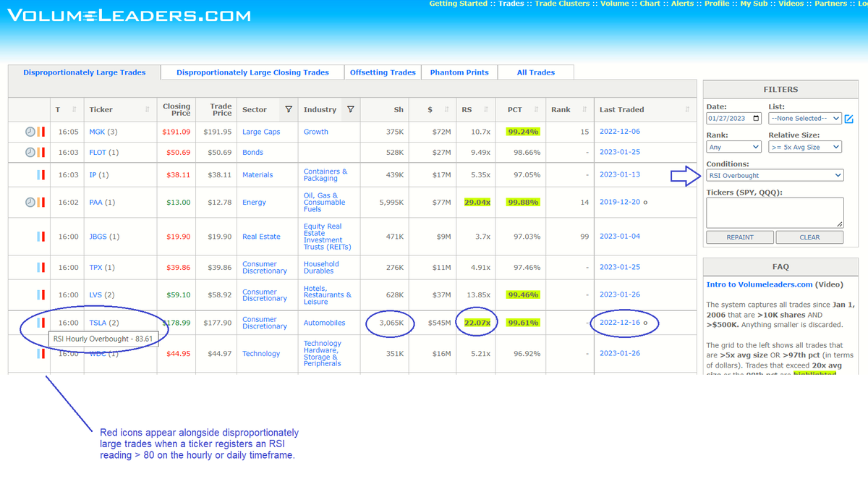
Task: Click the sort icon on the Rank column header
Action: pos(584,109)
